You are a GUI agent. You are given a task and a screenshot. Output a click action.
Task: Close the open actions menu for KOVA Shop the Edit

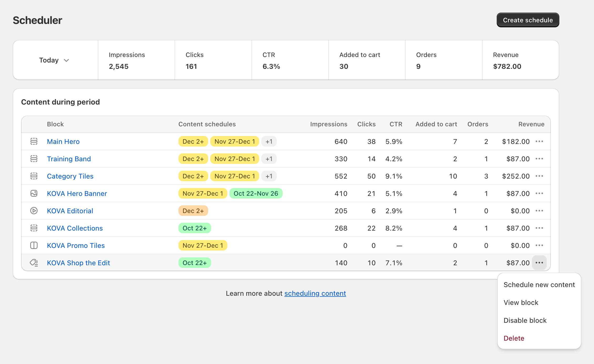coord(539,263)
